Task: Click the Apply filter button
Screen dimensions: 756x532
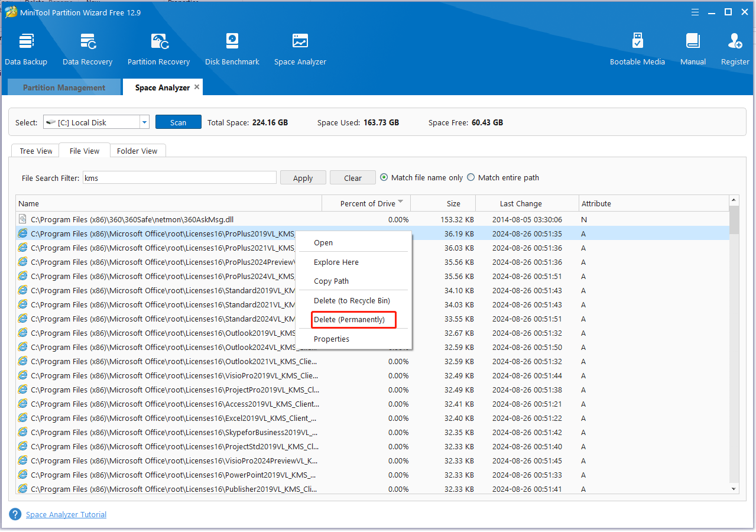Action: (x=303, y=178)
